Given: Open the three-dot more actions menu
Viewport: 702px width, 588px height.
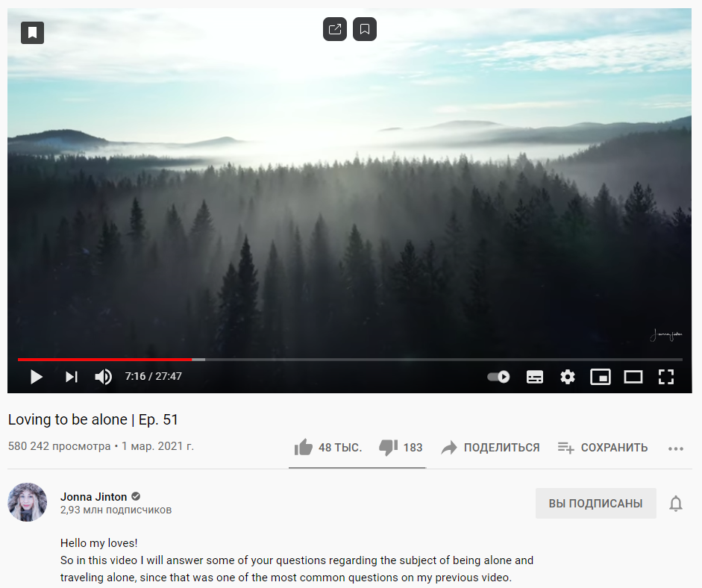Looking at the screenshot, I should pyautogui.click(x=676, y=448).
